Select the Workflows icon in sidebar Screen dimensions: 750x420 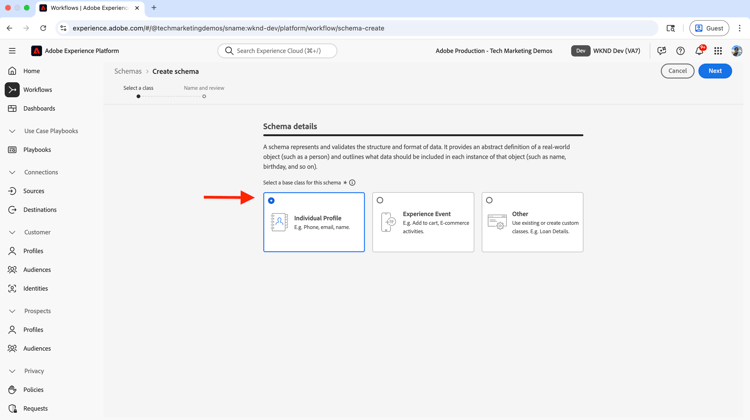12,89
